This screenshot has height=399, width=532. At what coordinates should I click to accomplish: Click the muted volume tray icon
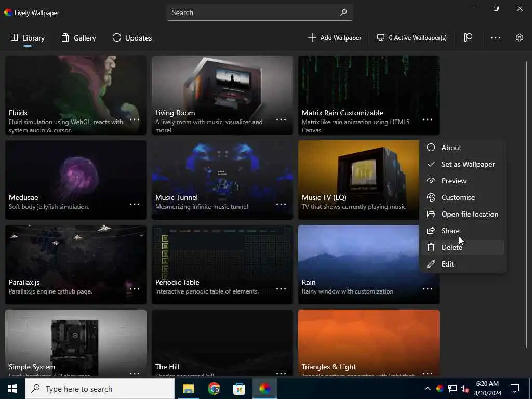coord(465,389)
